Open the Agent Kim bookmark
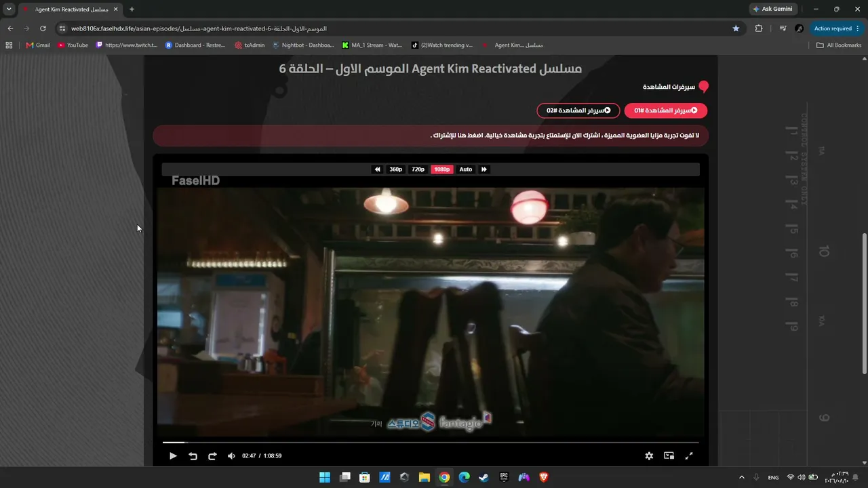 click(x=513, y=45)
